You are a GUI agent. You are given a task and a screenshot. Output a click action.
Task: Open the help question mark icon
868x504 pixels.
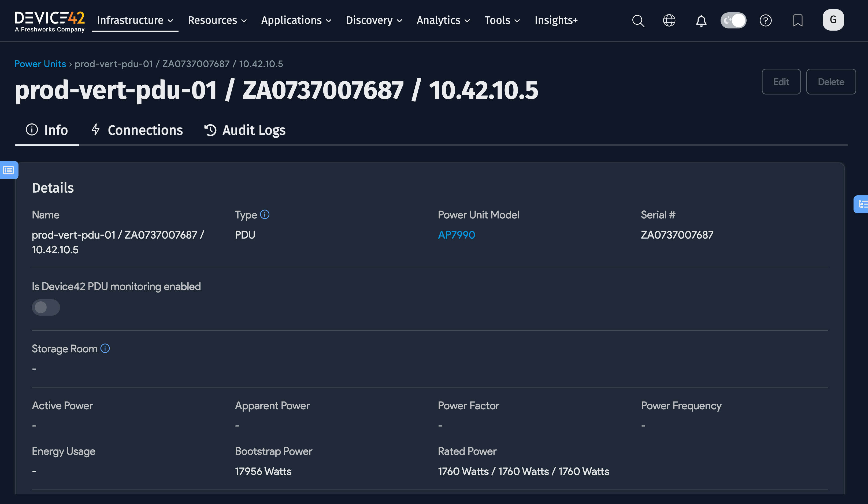coord(765,21)
